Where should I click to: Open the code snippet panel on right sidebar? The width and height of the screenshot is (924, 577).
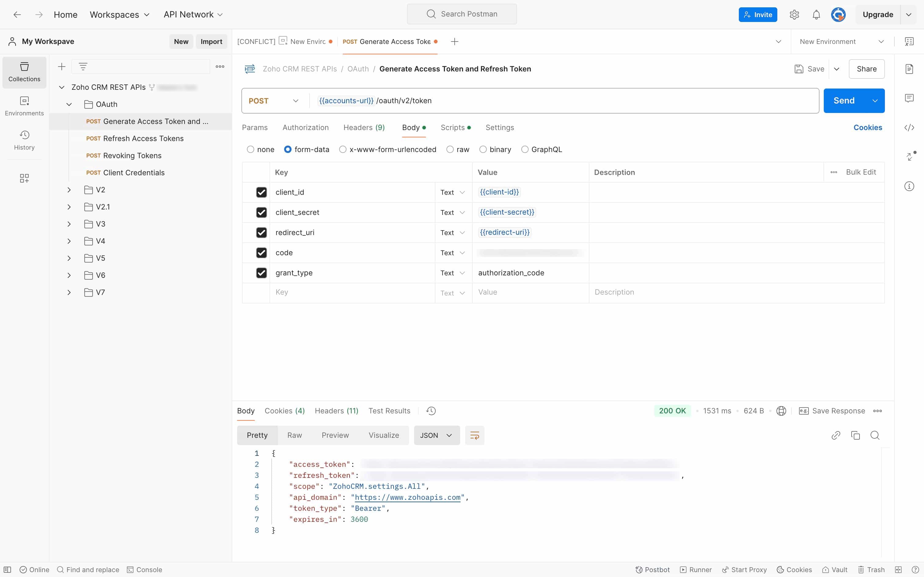(x=910, y=128)
